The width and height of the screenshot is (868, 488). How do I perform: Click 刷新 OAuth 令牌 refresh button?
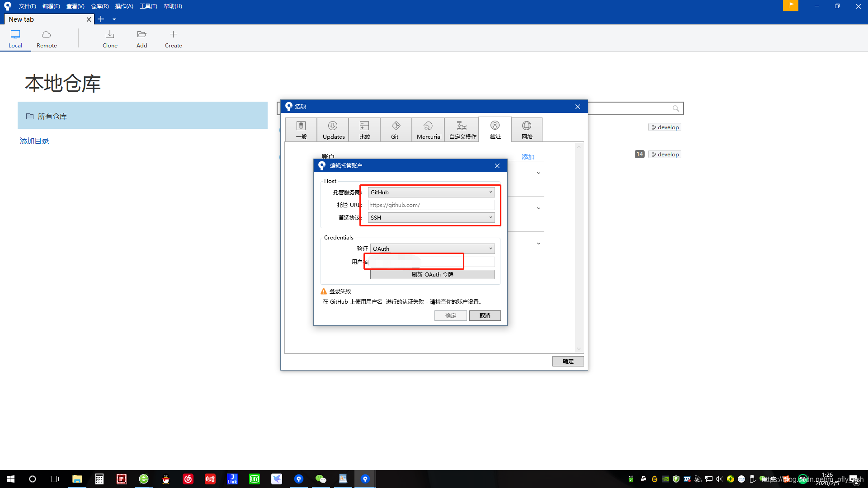click(x=432, y=274)
